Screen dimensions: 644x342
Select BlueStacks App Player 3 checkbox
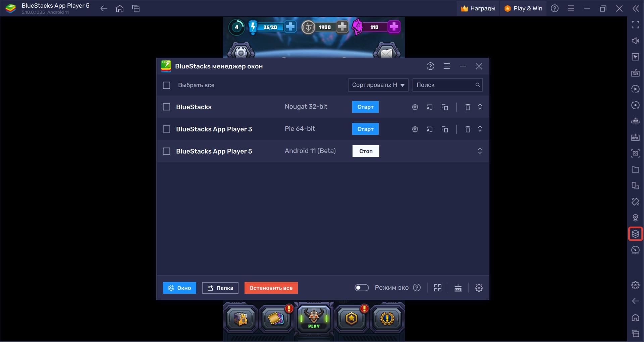[x=167, y=129]
